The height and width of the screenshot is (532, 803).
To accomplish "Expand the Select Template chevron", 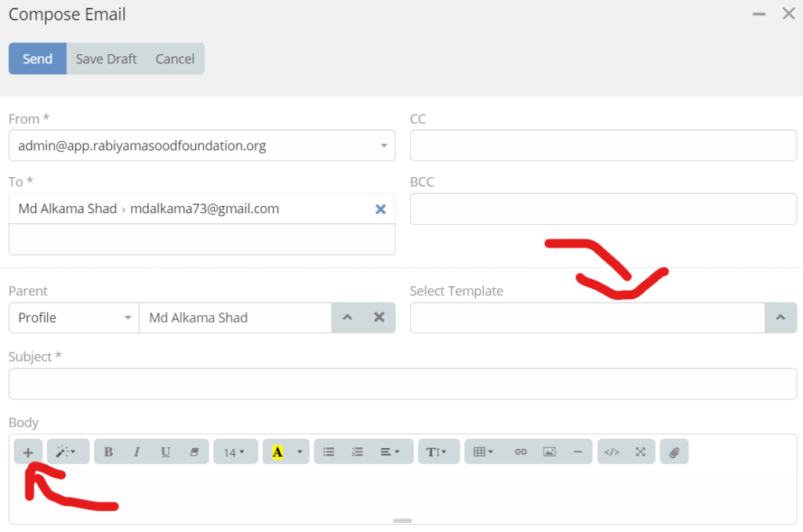I will 780,317.
